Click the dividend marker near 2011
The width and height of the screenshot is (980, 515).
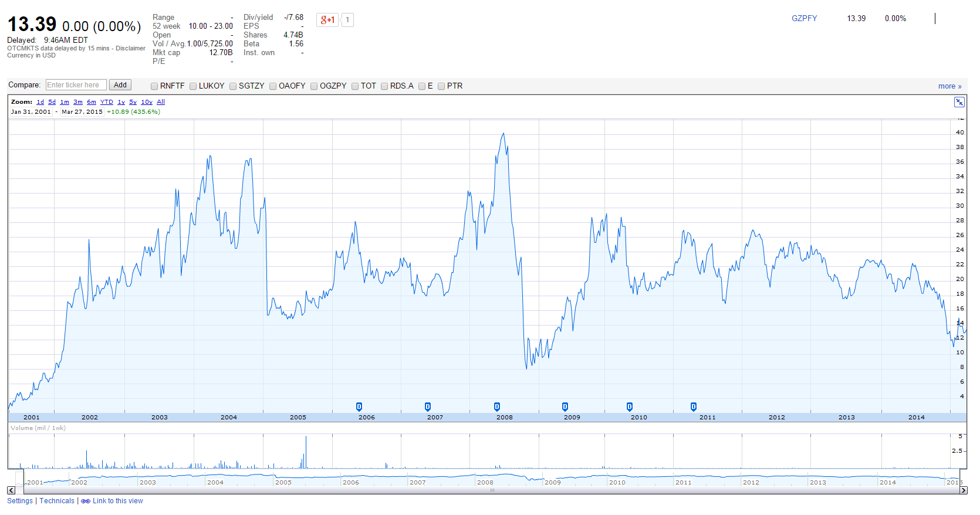coord(694,406)
